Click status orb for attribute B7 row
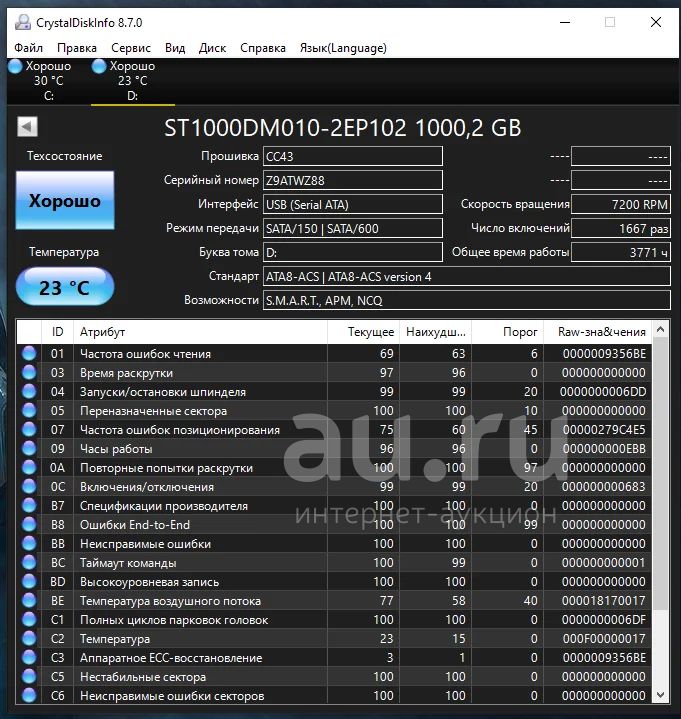The image size is (681, 719). pos(29,506)
